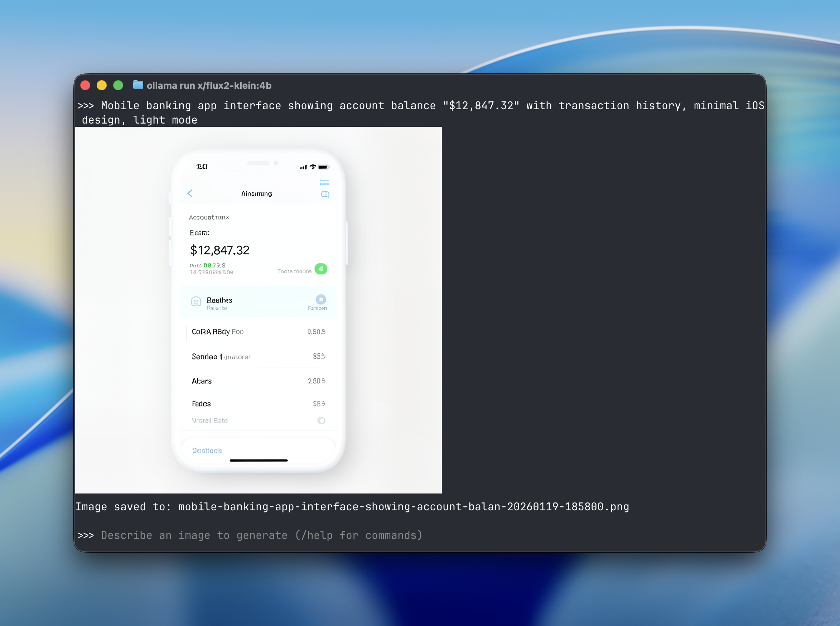Click the green maximize window button
Viewport: 840px width, 626px height.
click(x=118, y=85)
